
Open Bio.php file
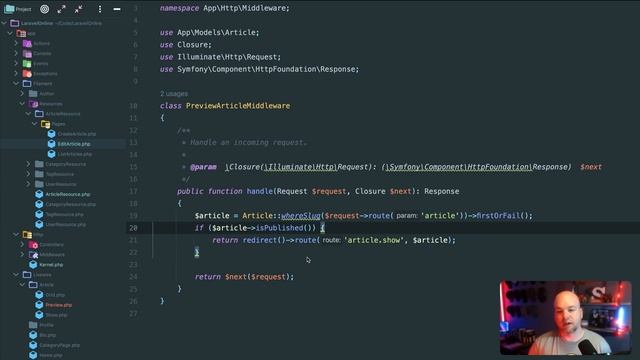47,335
